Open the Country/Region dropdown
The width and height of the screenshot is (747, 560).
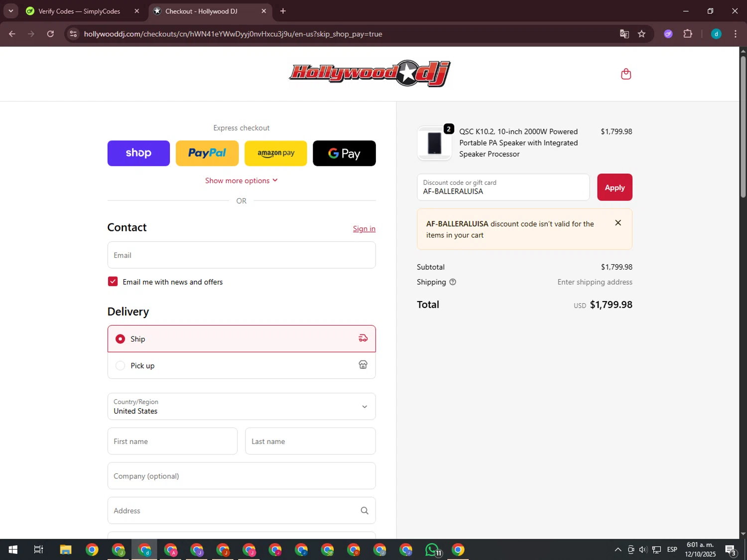point(242,406)
